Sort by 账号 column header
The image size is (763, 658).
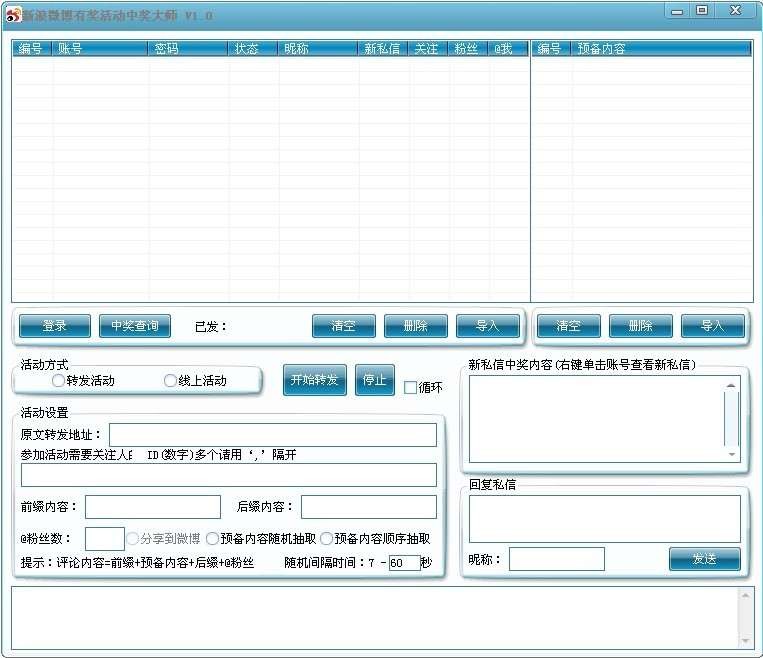(x=99, y=49)
